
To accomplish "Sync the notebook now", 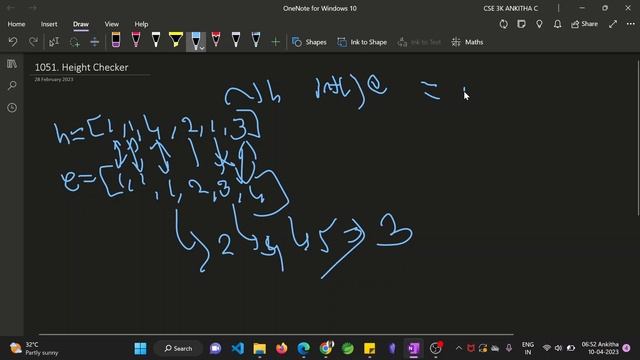I will (x=504, y=24).
